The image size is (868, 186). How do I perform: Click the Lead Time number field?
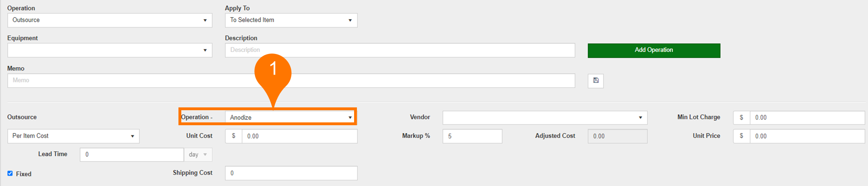point(132,154)
